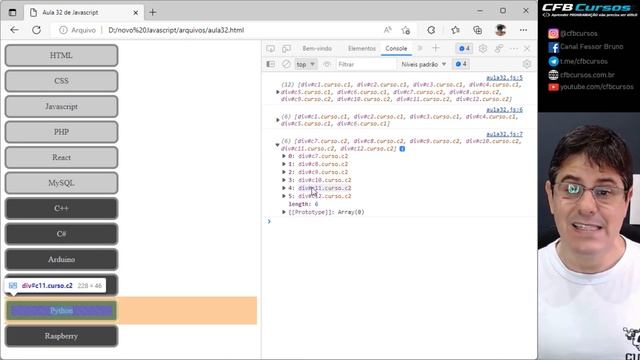Click the file info icon in address bar
Screen dimensions: 640x360
point(63,30)
